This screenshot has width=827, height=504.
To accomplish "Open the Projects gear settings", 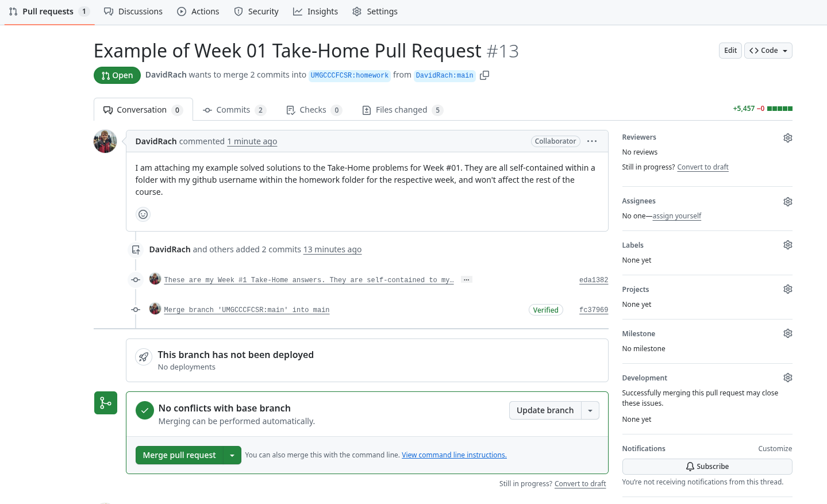I will click(787, 289).
